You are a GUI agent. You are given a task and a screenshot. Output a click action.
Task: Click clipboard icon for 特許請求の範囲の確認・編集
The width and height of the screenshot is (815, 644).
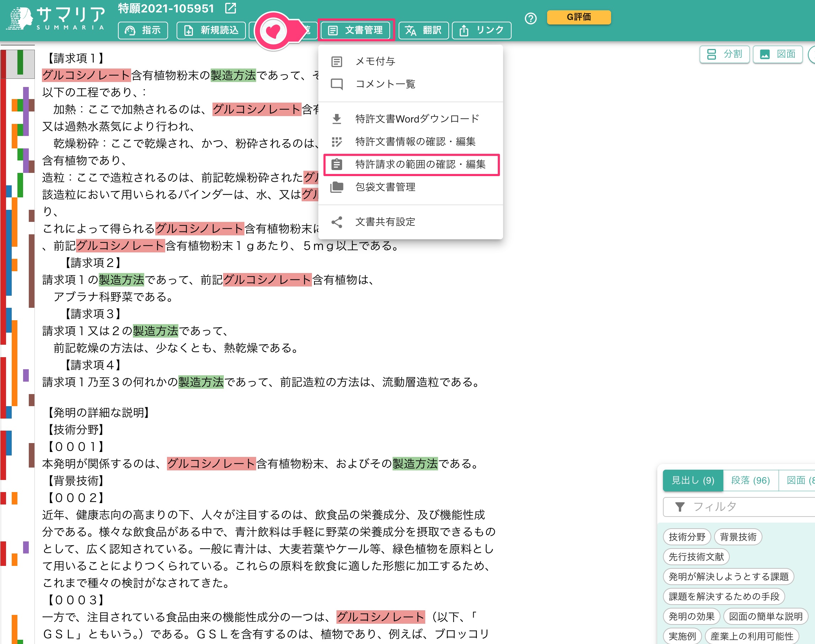coord(336,164)
